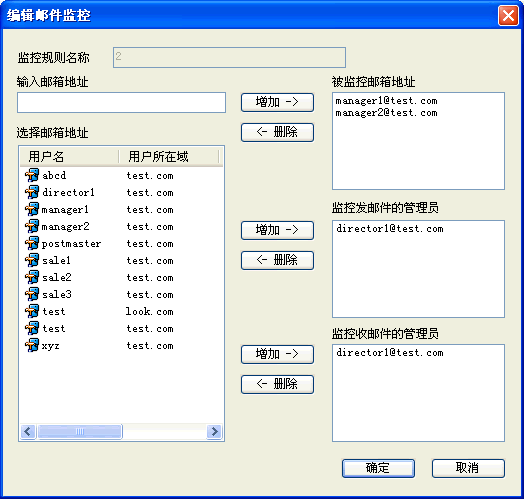Viewport: 524px width, 499px height.
Task: Confirm with the 确定 button
Action: tap(378, 468)
